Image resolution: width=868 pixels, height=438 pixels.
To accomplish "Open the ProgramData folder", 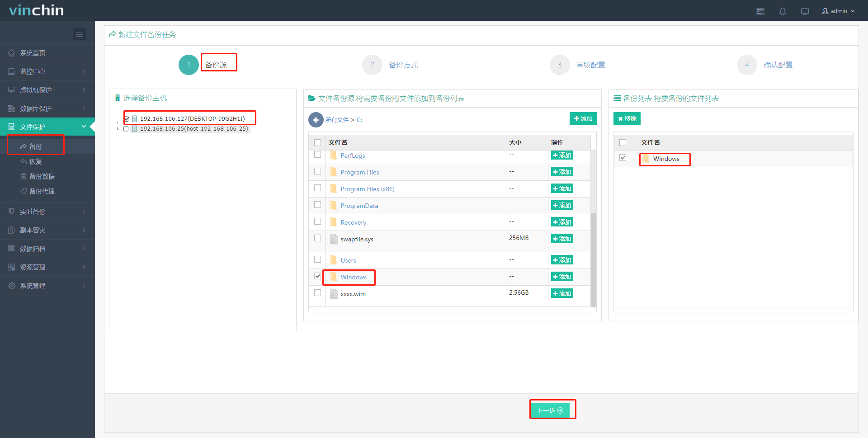I will (359, 206).
